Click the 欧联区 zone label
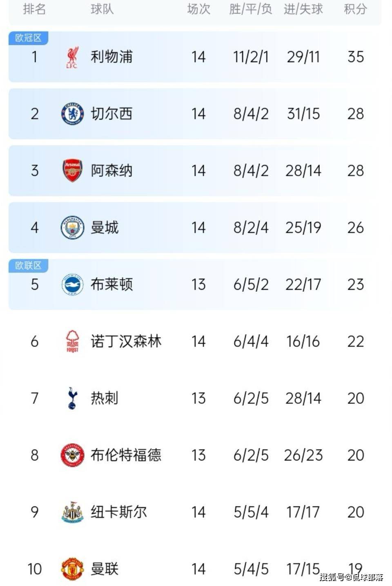Screen dimensions: 392x586 tap(28, 266)
